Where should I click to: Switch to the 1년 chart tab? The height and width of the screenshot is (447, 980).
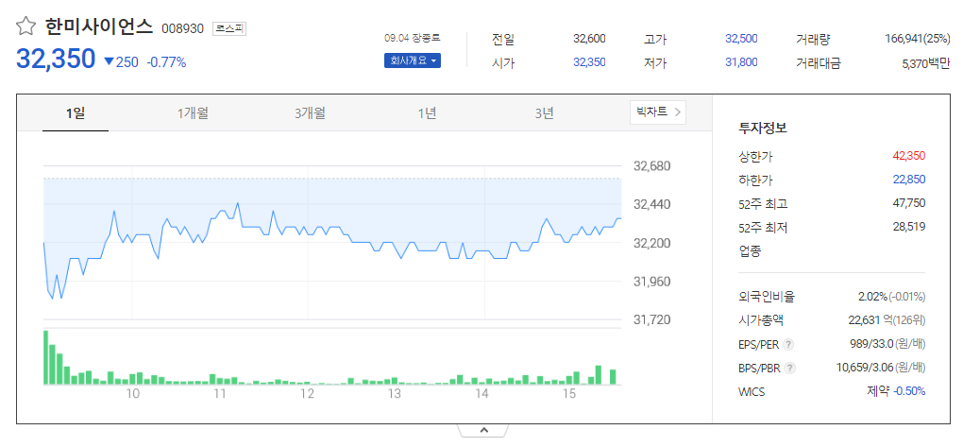coord(428,113)
